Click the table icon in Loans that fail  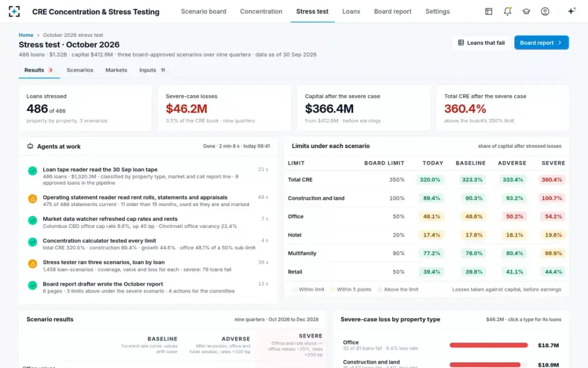pyautogui.click(x=461, y=43)
